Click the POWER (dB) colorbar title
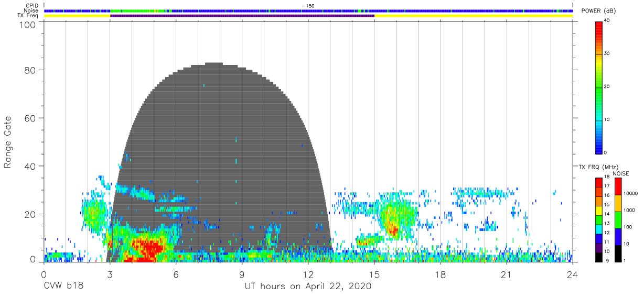Viewport: 644px width, 297px height. (x=598, y=11)
